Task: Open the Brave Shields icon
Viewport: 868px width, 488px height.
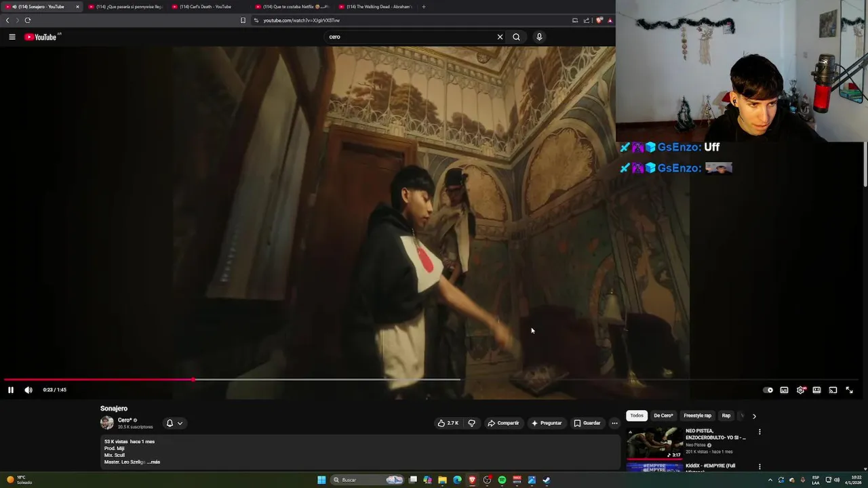Action: 599,20
